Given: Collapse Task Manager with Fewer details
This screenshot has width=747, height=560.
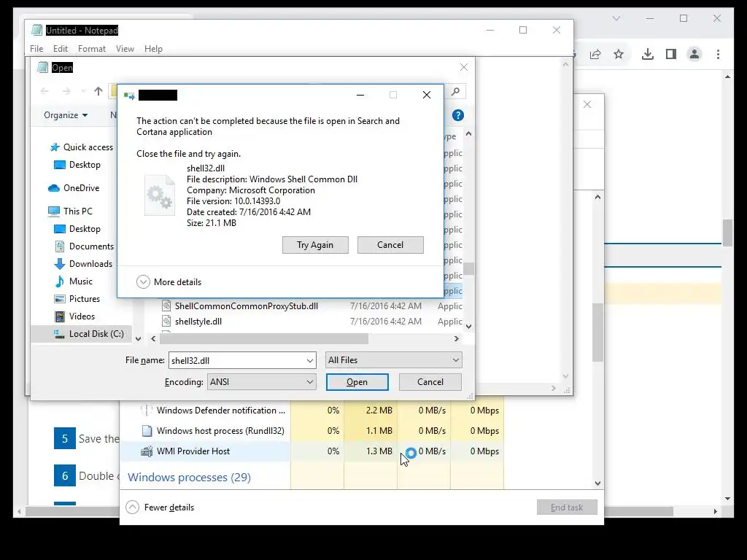Looking at the screenshot, I should click(160, 507).
